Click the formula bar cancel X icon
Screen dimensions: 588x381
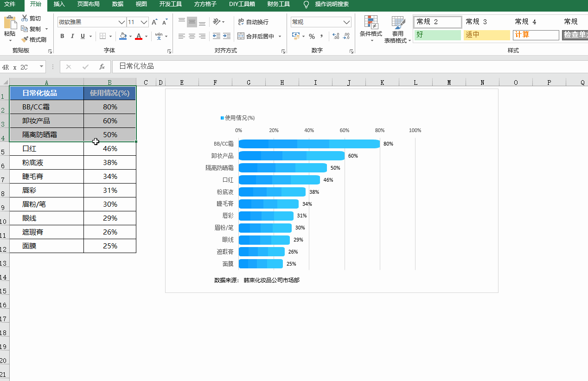pyautogui.click(x=69, y=67)
